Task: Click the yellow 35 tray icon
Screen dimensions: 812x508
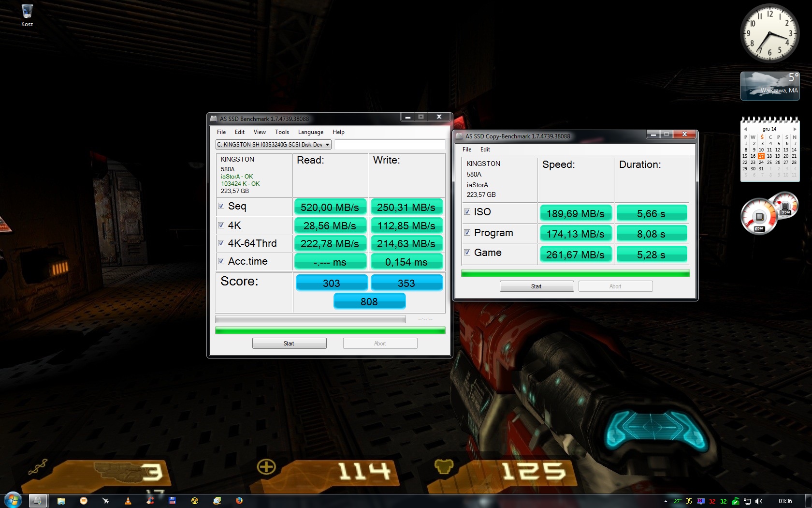Action: pyautogui.click(x=689, y=501)
